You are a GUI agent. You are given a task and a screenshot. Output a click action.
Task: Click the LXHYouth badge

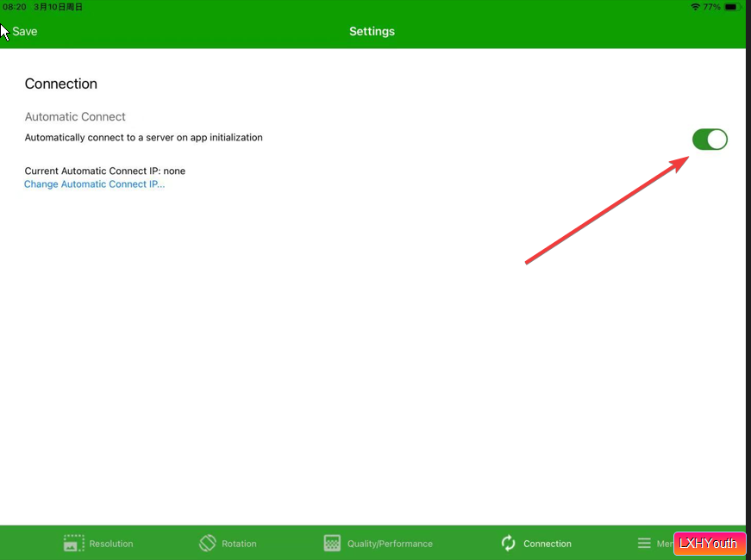tap(710, 544)
